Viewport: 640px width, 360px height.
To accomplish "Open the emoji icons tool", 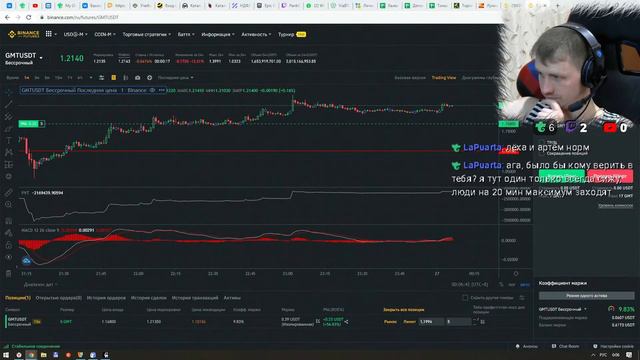I will tap(9, 176).
